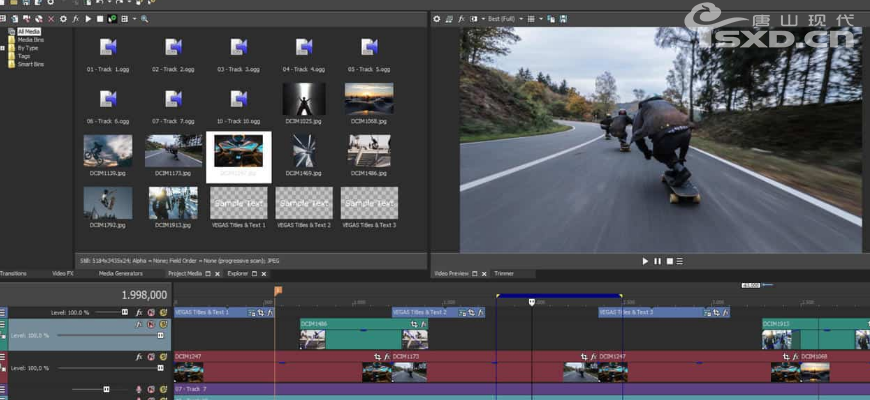Save preview snapshot to file

(x=563, y=19)
